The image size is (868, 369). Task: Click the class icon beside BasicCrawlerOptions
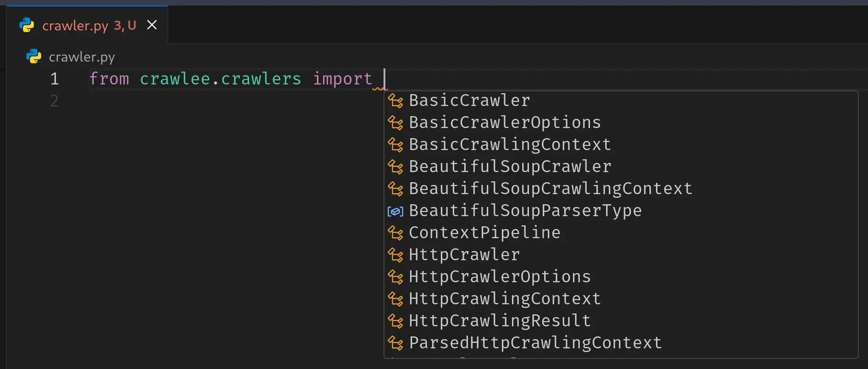[395, 123]
